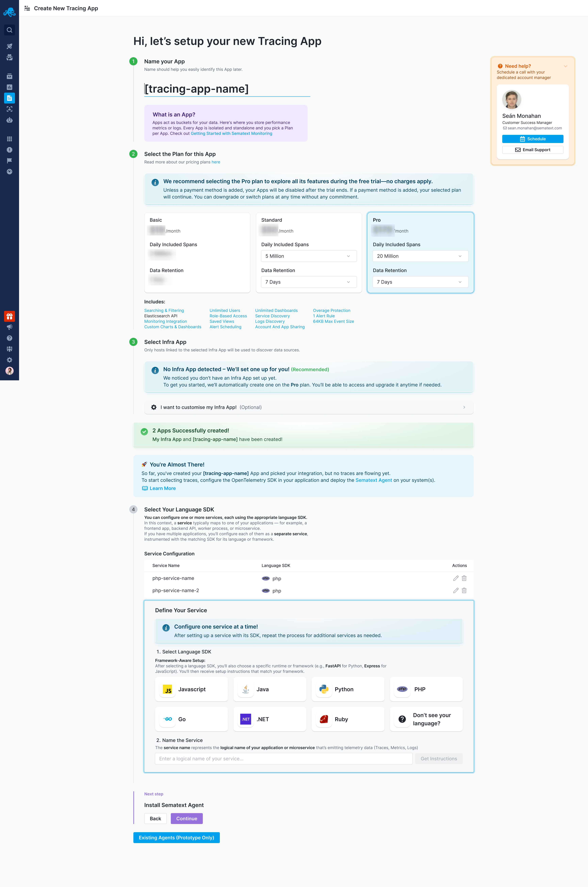Click the Sematext octopus logo
Screen dimensions: 588x887
9,12
